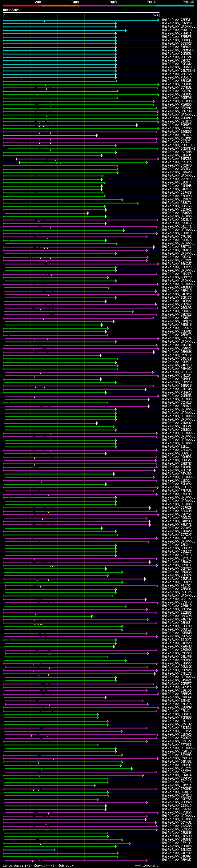Select hit label UniRef100_A5C4J0
This screenshot has width=197, height=868.
pyautogui.click(x=177, y=78)
